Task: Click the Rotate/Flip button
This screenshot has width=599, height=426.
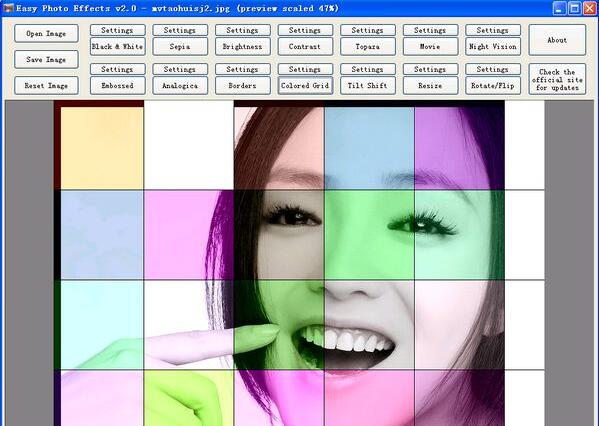Action: coord(493,86)
